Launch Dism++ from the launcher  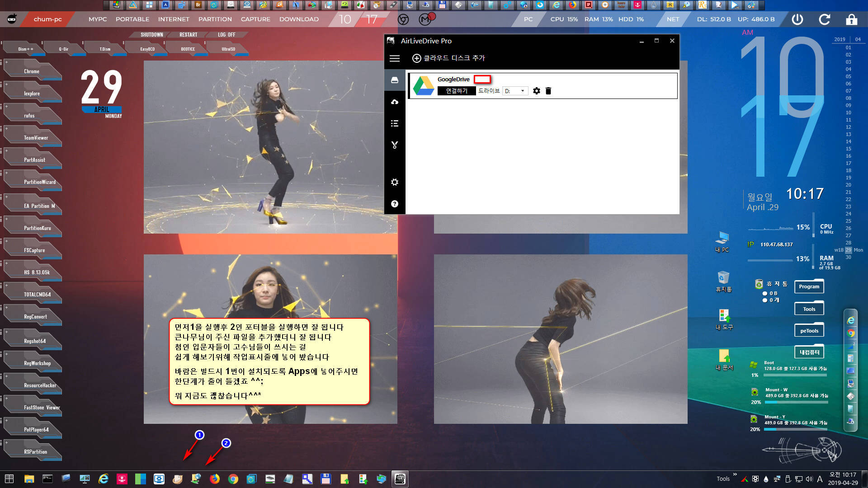[25, 48]
